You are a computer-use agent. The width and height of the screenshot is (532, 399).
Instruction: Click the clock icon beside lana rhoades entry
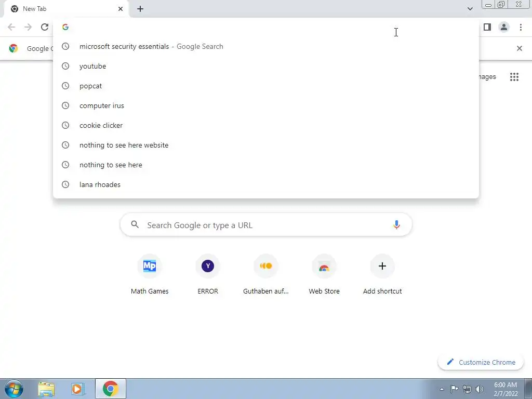[x=65, y=184]
